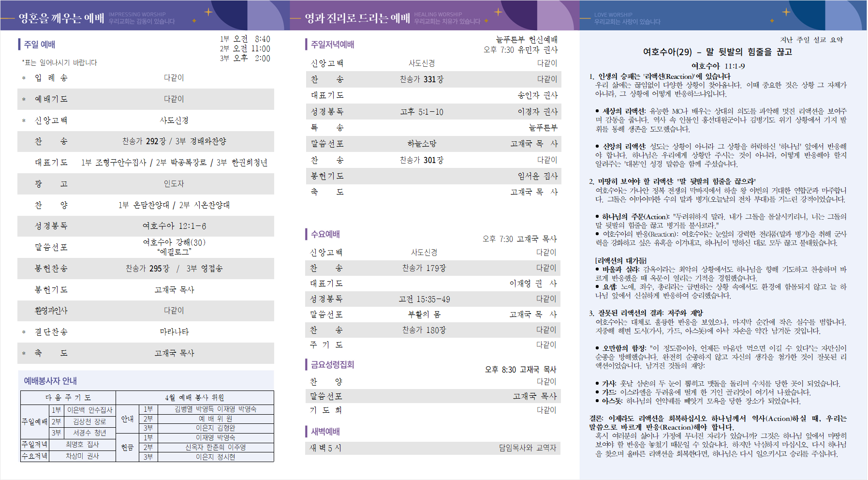The image size is (868, 480).
Task: Click the asterisk marker beside 예배기도
Action: 24,100
